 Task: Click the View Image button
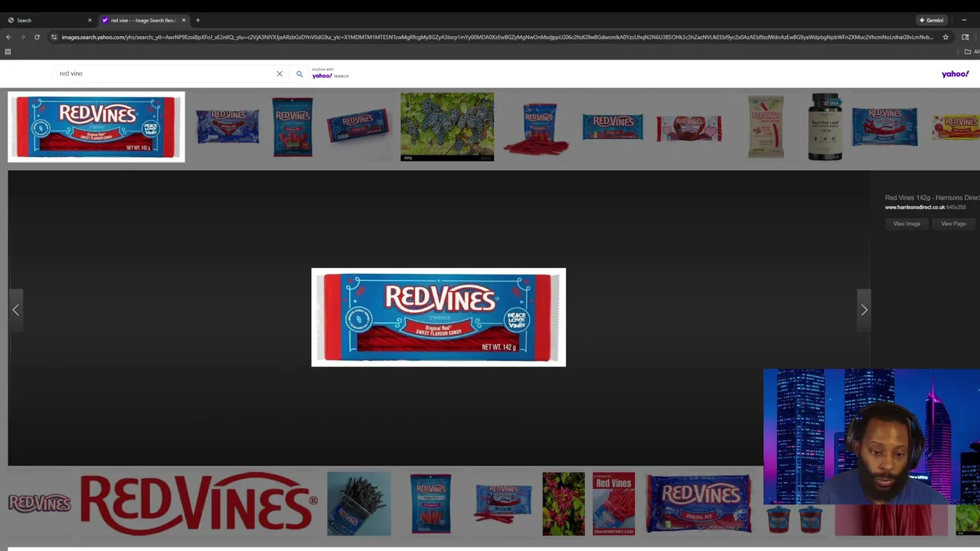click(x=906, y=223)
